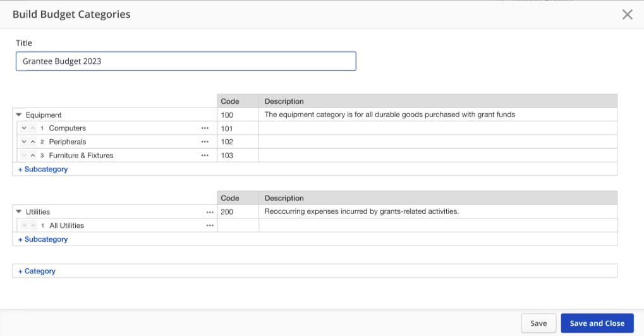Click the Save button
Screen dimensions: 644x336
(x=538, y=323)
